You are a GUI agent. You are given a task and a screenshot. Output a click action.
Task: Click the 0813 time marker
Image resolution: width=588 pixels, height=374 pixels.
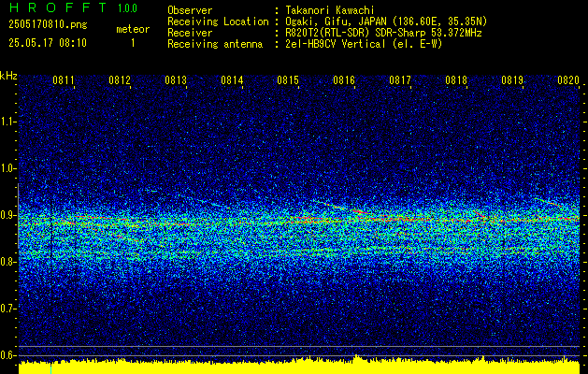(176, 80)
